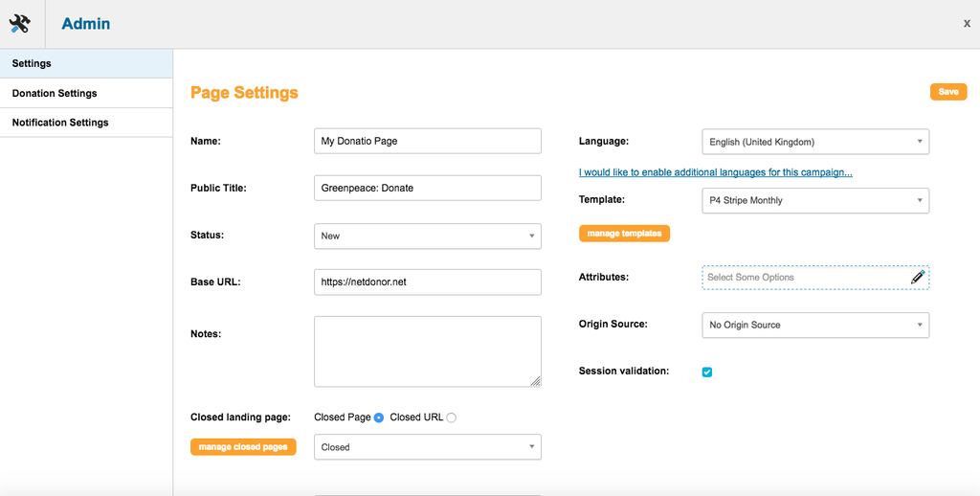Select the Closed URL radio button

(452, 417)
